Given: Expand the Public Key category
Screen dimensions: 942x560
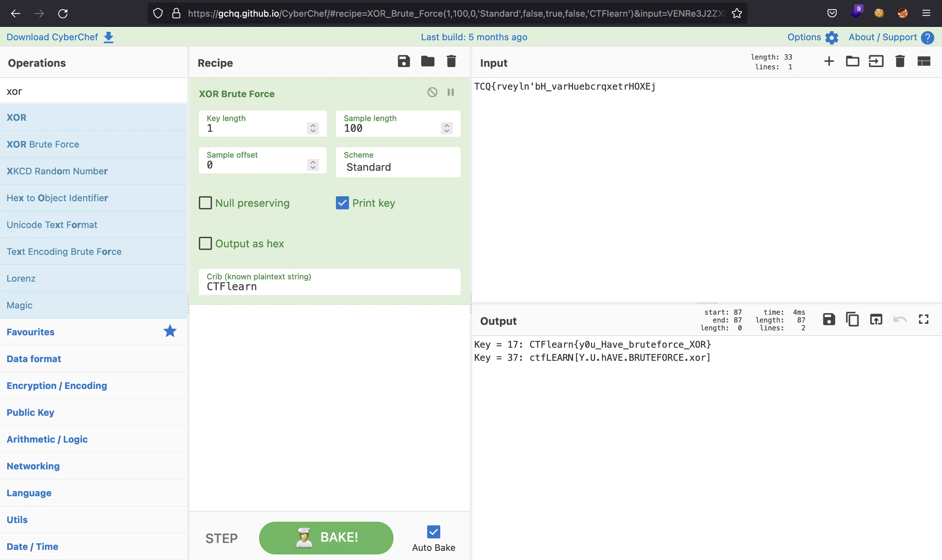Looking at the screenshot, I should (x=94, y=412).
